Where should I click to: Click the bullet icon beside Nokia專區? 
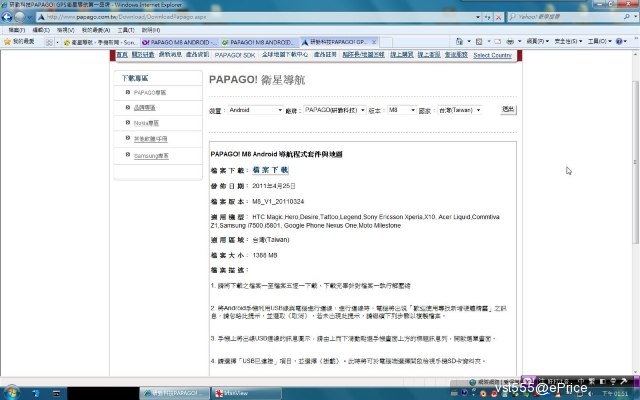coord(128,122)
